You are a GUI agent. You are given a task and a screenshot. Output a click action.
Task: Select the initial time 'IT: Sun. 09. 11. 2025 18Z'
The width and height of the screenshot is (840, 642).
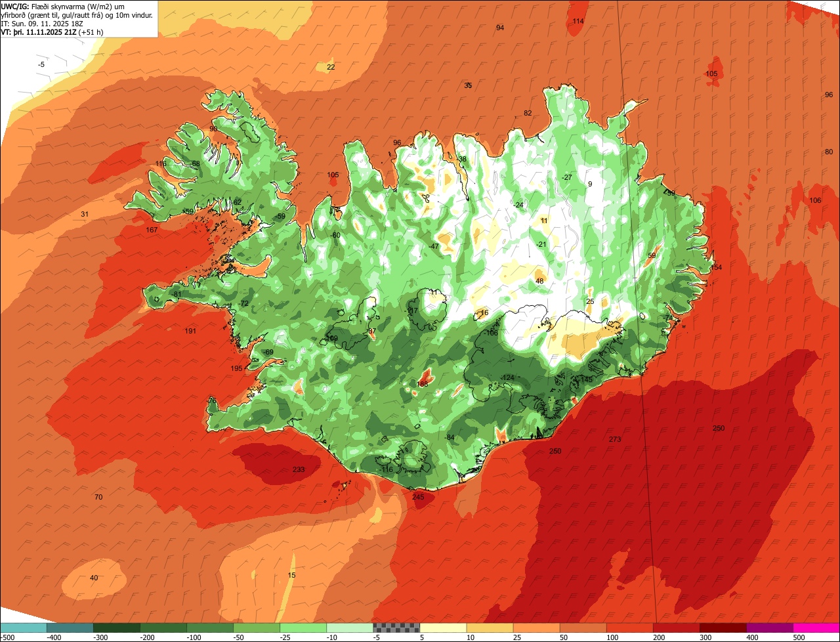[42, 23]
